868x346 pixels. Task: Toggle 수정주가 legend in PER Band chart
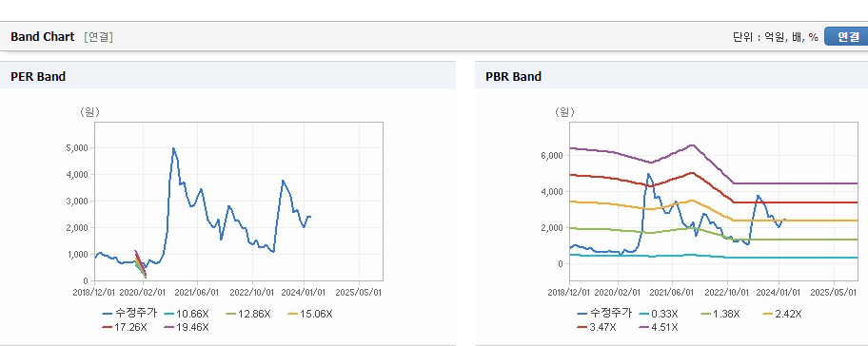129,314
